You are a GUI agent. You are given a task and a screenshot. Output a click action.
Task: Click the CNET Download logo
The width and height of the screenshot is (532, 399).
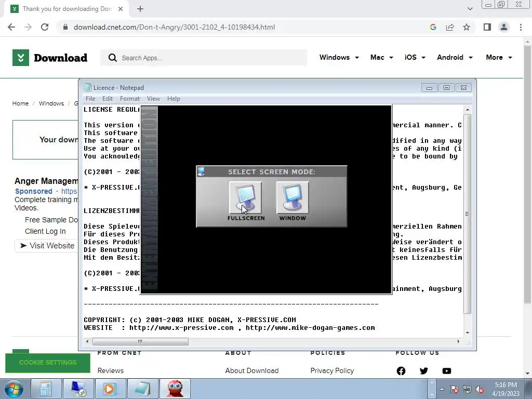[50, 58]
